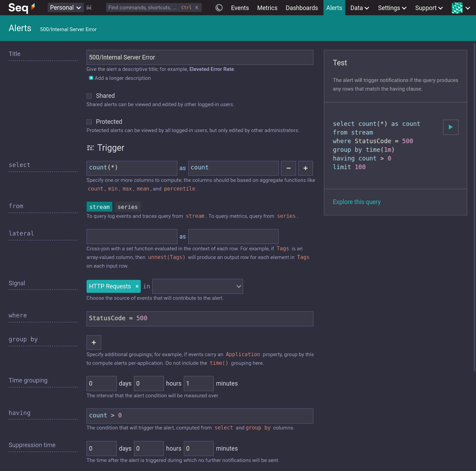Open the Data menu
This screenshot has width=476, height=471.
359,8
